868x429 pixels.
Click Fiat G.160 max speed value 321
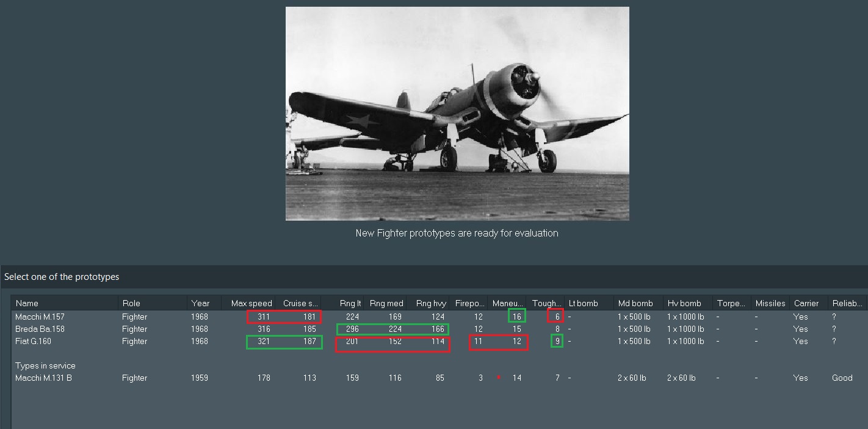[263, 342]
